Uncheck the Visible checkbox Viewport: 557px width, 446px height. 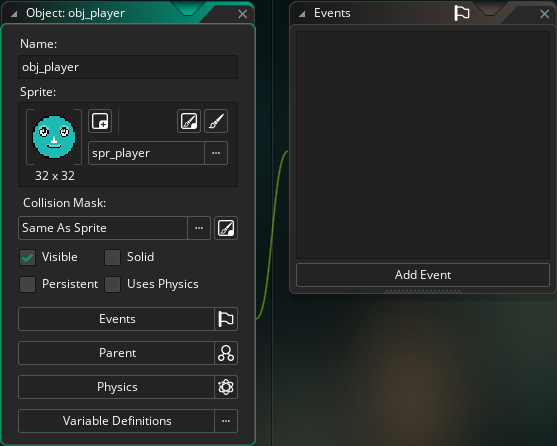[x=27, y=257]
